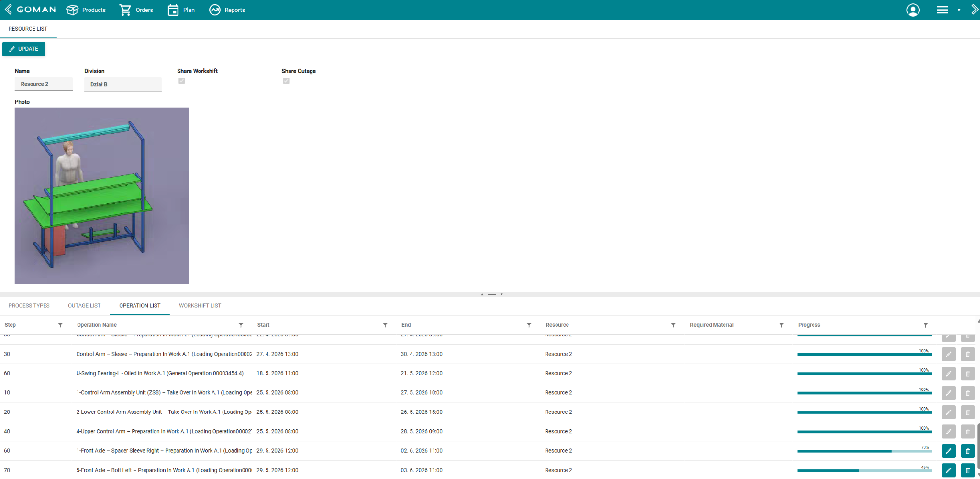This screenshot has width=980, height=479.
Task: Delete the Front Axle Bolt Left operation
Action: tap(968, 470)
